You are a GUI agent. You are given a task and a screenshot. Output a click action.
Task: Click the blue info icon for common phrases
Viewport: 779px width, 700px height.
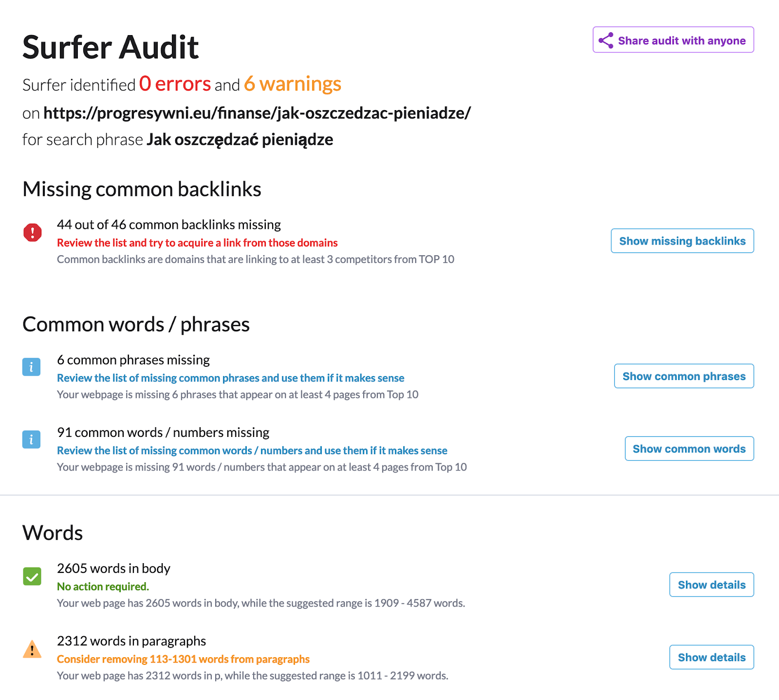(32, 367)
